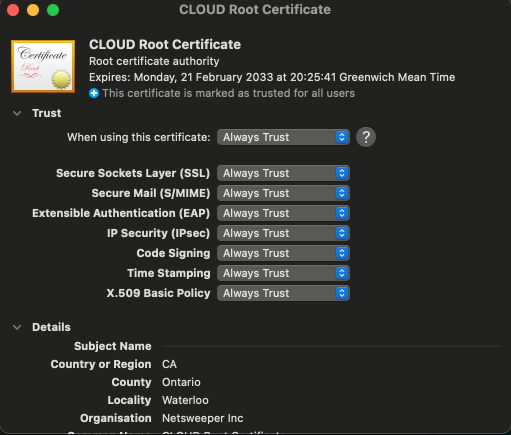511x435 pixels.
Task: Open X.509 Basic Policy trust dropdown
Action: (x=283, y=293)
